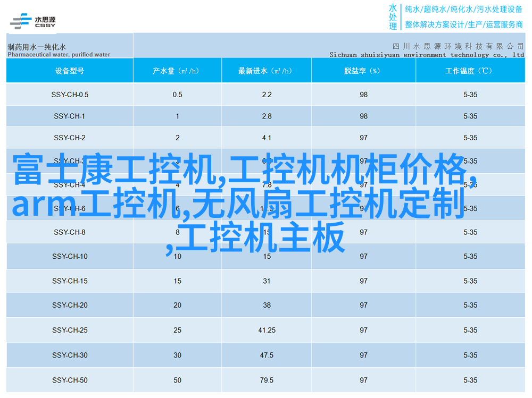Viewport: 532px width, 398px height.
Task: Click the 97 desalination rate in the SSY-CH-15 row
Action: coord(364,281)
